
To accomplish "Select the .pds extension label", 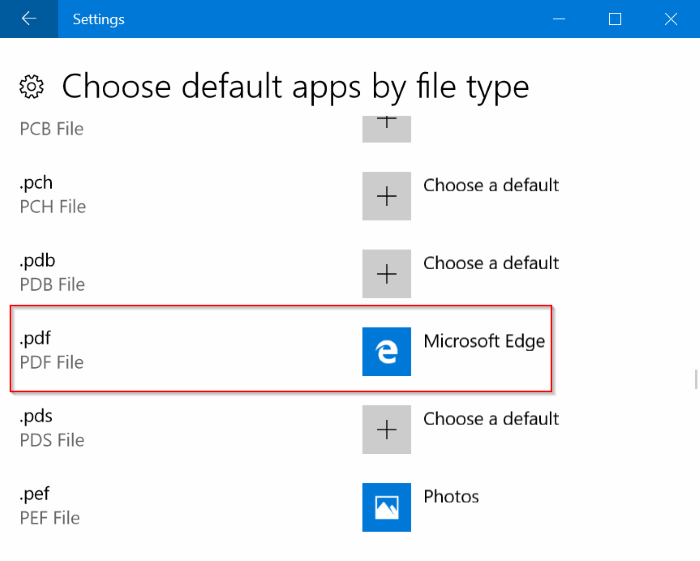I will [36, 416].
